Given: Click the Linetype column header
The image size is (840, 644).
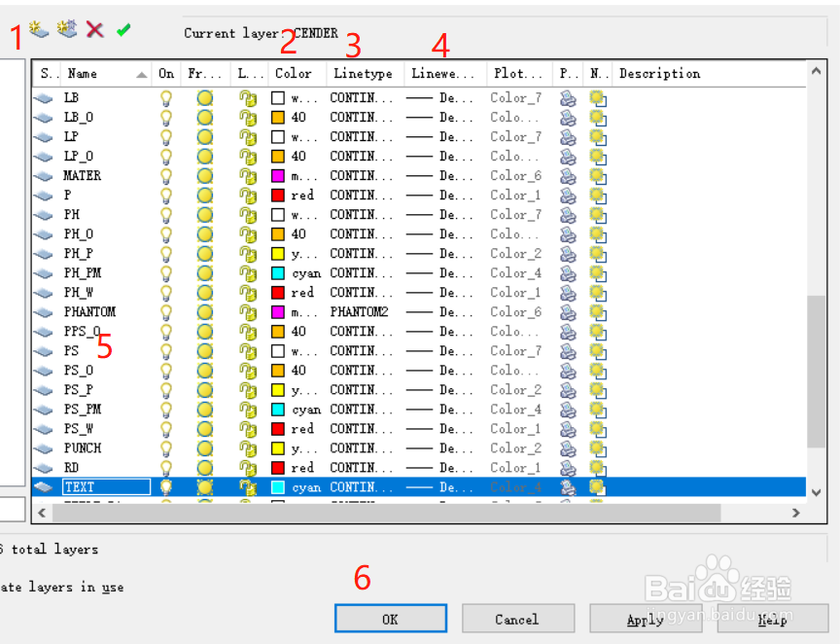Looking at the screenshot, I should pos(365,74).
